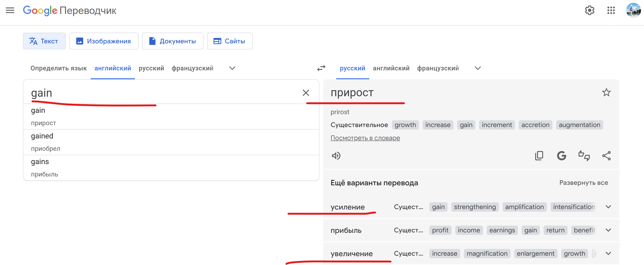The height and width of the screenshot is (265, 644).
Task: Listen to the translation audio
Action: [x=336, y=156]
